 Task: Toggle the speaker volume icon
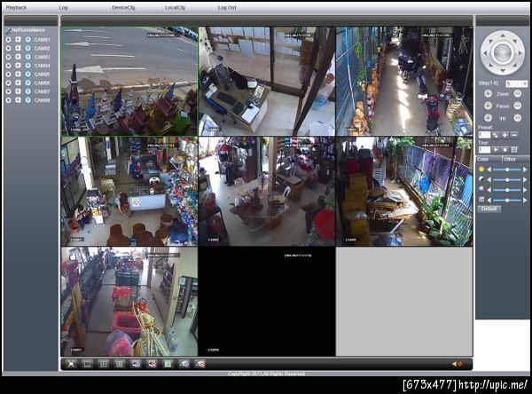458,364
